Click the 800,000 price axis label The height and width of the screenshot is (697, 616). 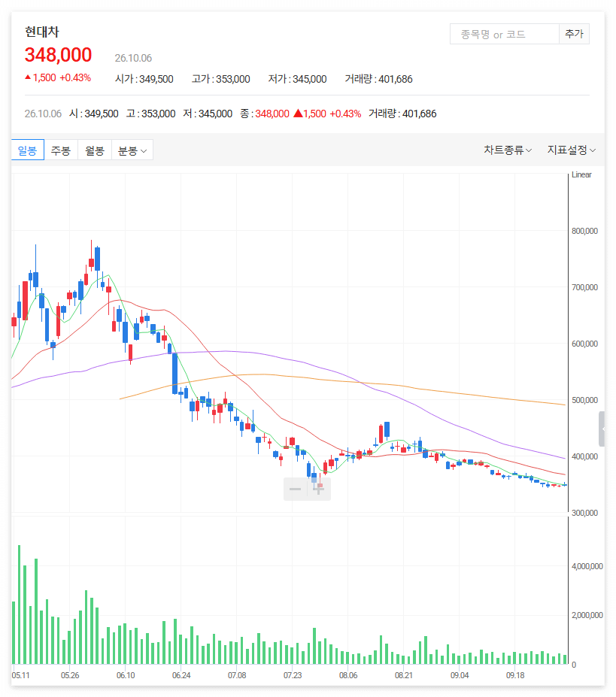coord(584,231)
